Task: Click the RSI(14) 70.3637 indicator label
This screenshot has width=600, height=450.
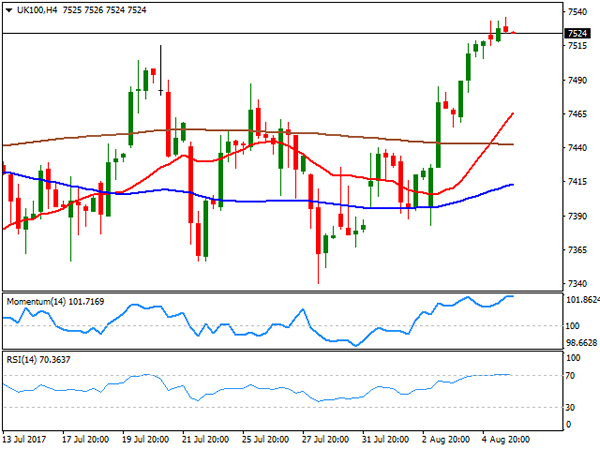Action: 39,360
